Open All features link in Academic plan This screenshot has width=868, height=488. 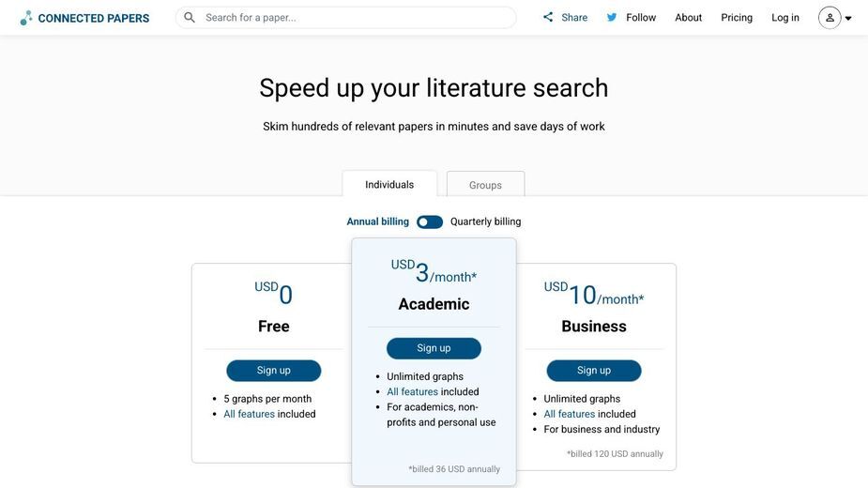pyautogui.click(x=412, y=391)
